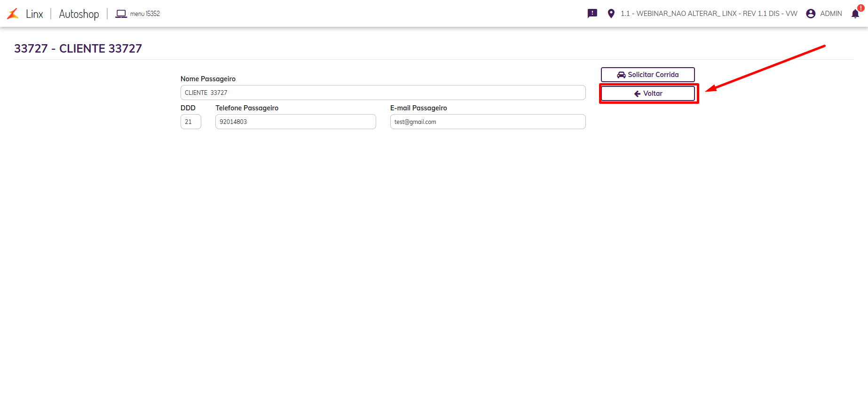Click the user account avatar icon
The image size is (868, 410).
click(811, 14)
